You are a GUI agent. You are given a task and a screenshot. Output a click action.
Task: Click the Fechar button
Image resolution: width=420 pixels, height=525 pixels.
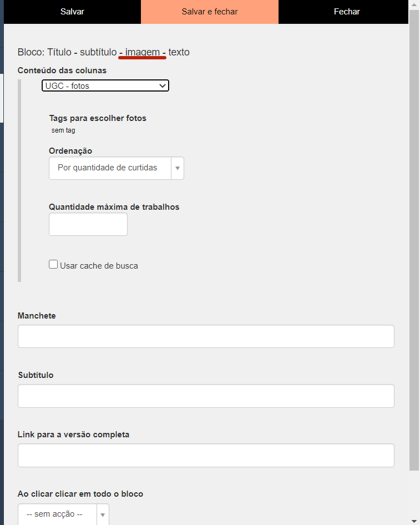click(347, 12)
